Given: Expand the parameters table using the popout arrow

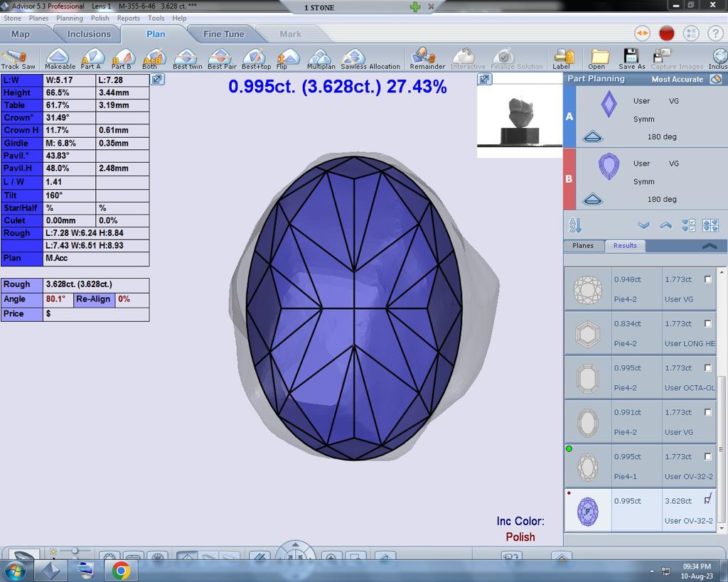Looking at the screenshot, I should coord(158,80).
